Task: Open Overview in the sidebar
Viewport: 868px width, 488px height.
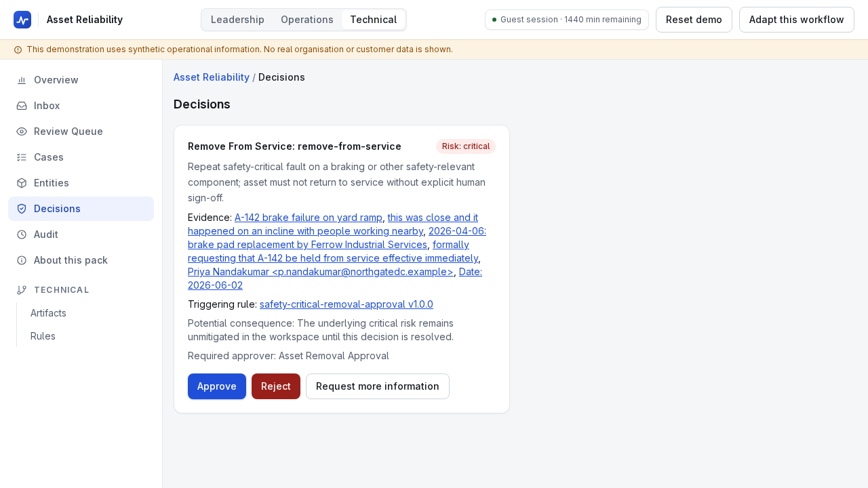Action: click(81, 80)
